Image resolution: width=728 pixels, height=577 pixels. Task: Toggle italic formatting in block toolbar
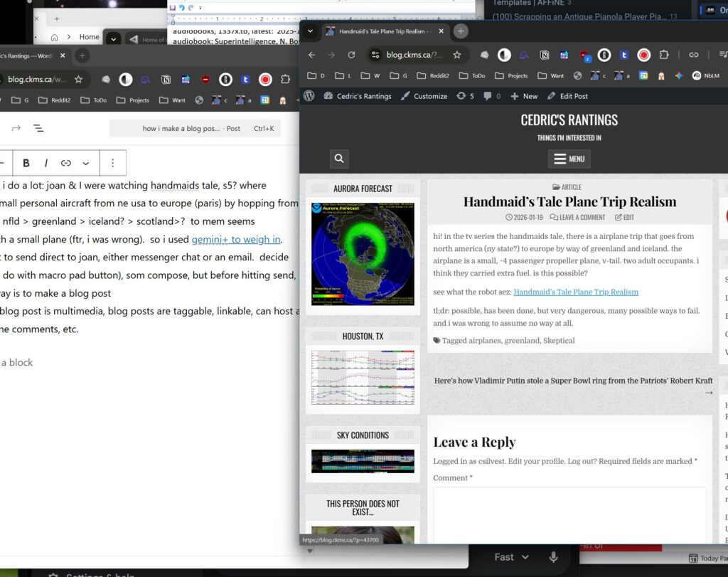pyautogui.click(x=46, y=163)
